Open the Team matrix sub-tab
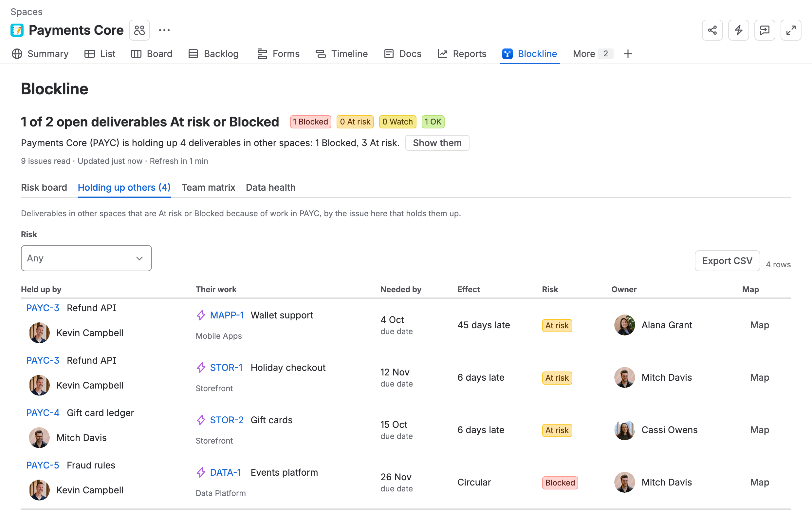The image size is (812, 515). (208, 187)
